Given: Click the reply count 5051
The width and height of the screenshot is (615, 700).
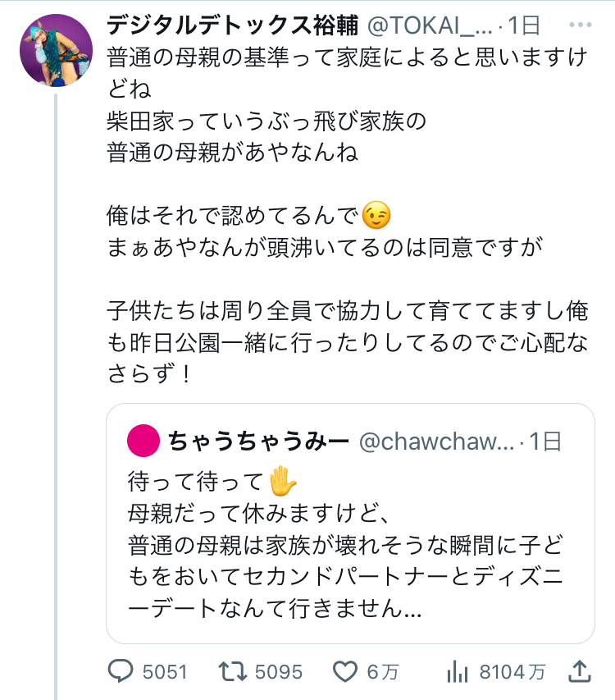Looking at the screenshot, I should click(165, 672).
